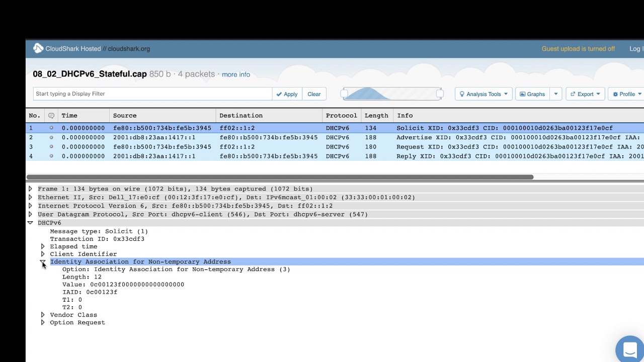Expand the Option Request option

[x=43, y=323]
